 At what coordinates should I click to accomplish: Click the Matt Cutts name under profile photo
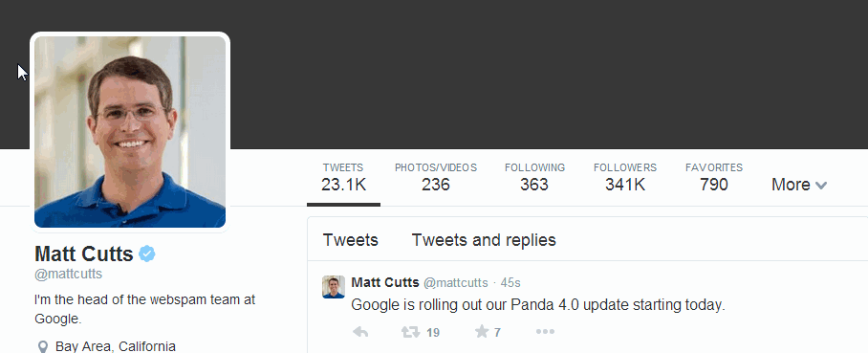(x=84, y=254)
